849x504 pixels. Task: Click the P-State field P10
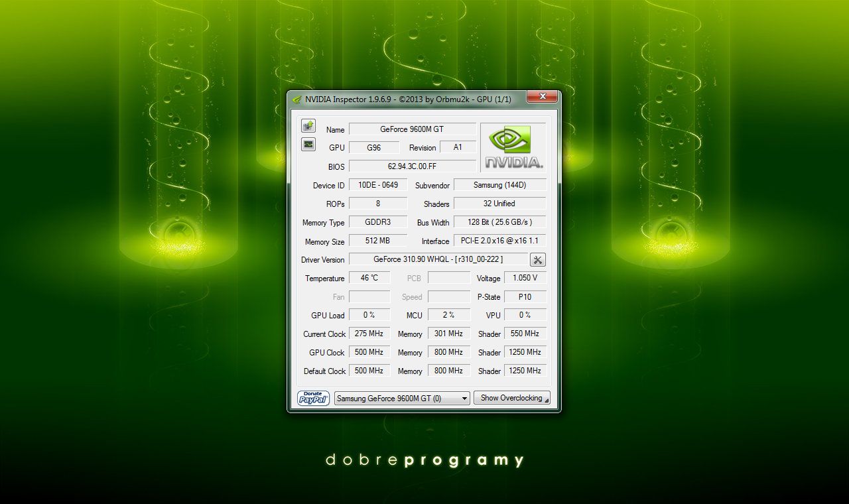[525, 296]
